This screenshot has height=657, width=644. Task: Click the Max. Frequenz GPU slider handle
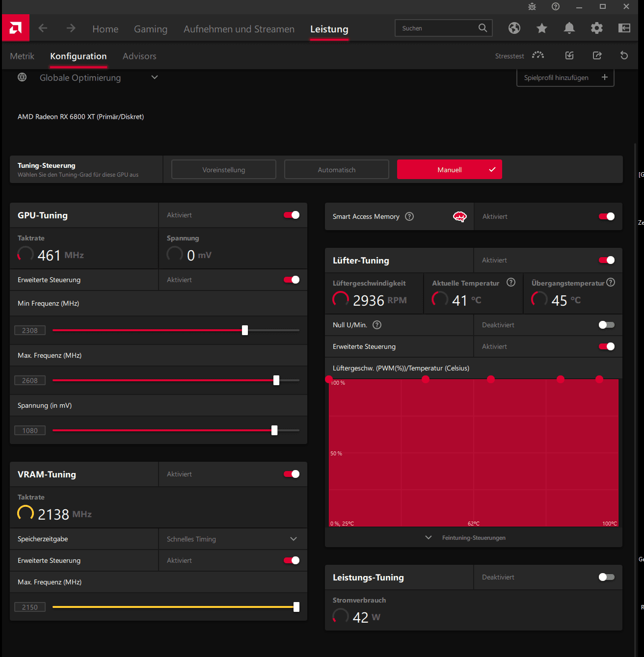click(x=276, y=380)
